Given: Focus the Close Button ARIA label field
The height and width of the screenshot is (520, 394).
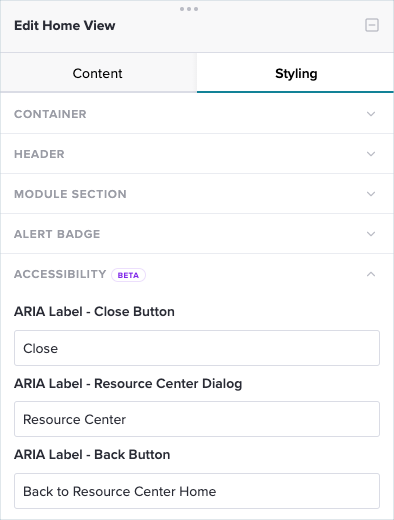Looking at the screenshot, I should pyautogui.click(x=197, y=348).
